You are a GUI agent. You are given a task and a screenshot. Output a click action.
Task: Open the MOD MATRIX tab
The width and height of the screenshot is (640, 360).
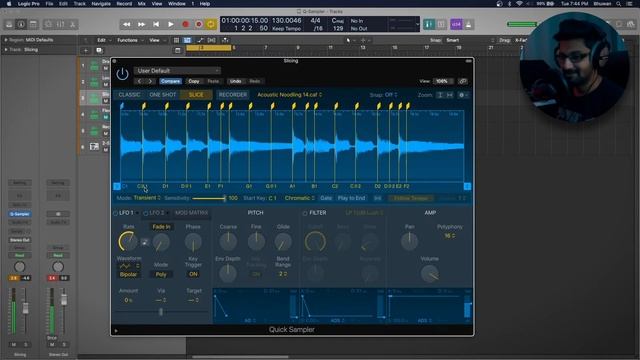[191, 213]
